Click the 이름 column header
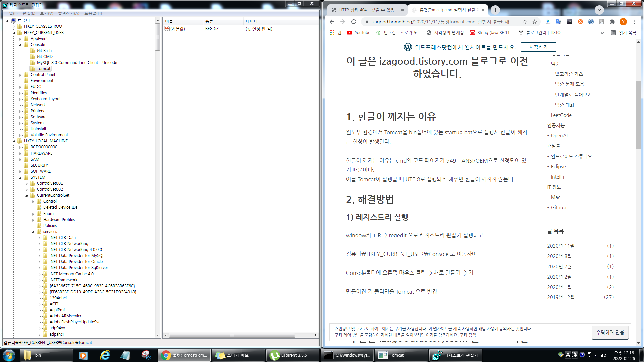 pos(183,21)
